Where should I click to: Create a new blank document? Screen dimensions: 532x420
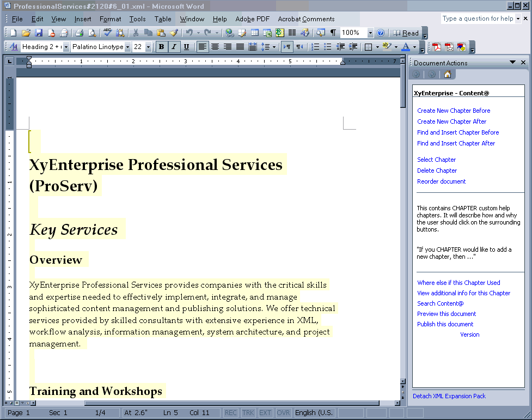pyautogui.click(x=14, y=33)
